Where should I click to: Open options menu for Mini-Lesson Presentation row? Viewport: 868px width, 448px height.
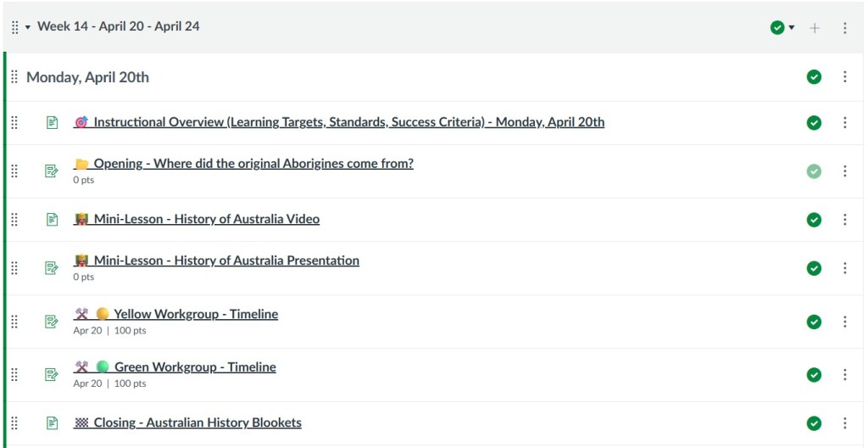(x=844, y=268)
